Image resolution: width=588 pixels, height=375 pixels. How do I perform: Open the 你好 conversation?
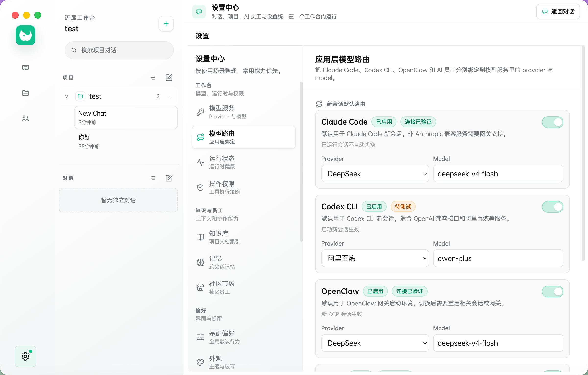(126, 141)
